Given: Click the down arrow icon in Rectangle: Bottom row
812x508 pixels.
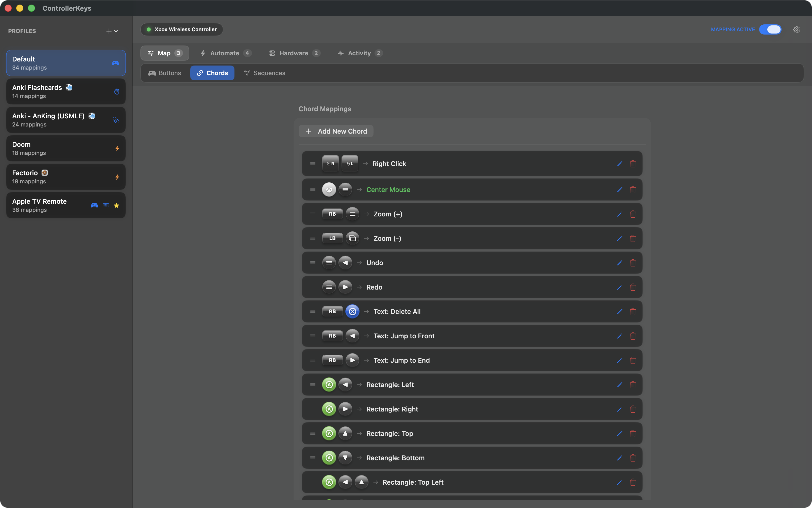Looking at the screenshot, I should click(345, 458).
